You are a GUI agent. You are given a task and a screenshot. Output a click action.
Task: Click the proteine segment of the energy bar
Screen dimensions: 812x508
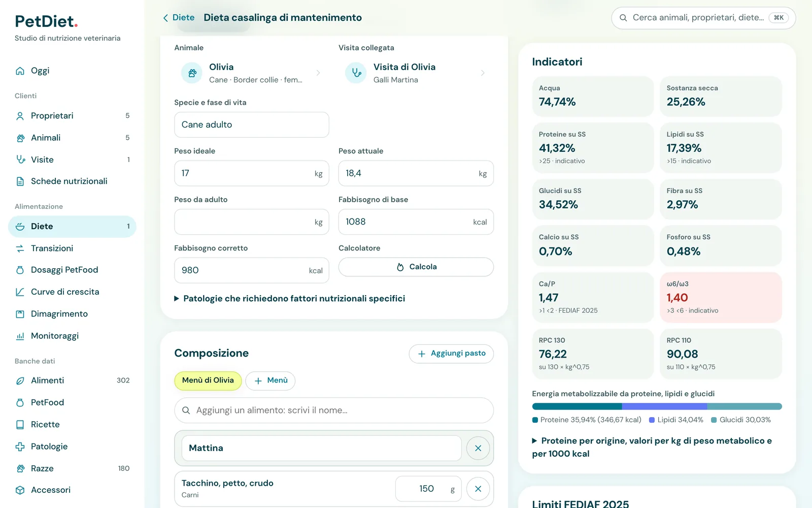(577, 406)
